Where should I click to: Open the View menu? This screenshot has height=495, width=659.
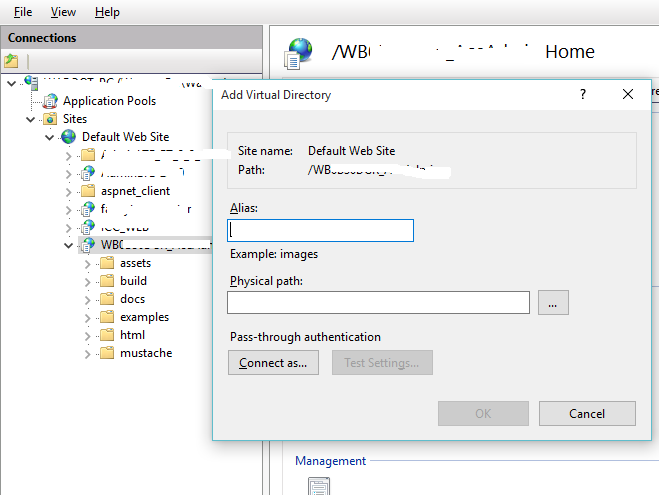[63, 12]
